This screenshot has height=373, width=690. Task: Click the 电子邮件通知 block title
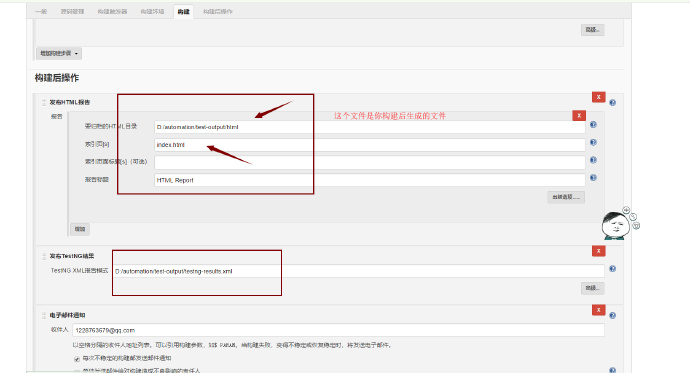click(x=67, y=315)
